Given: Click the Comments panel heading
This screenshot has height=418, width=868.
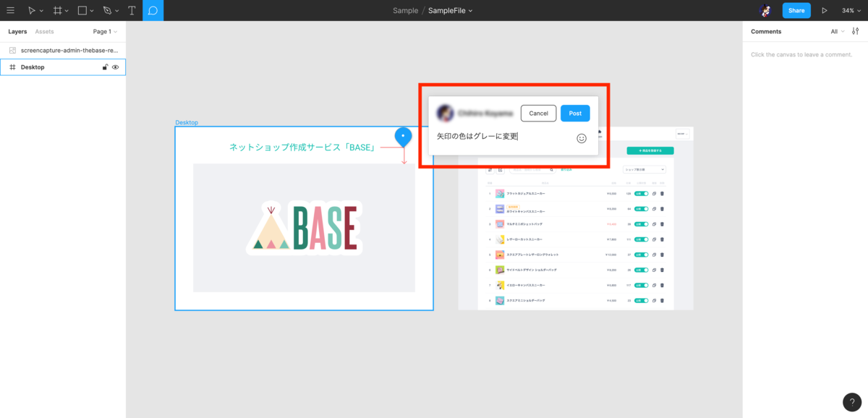Looking at the screenshot, I should [766, 32].
